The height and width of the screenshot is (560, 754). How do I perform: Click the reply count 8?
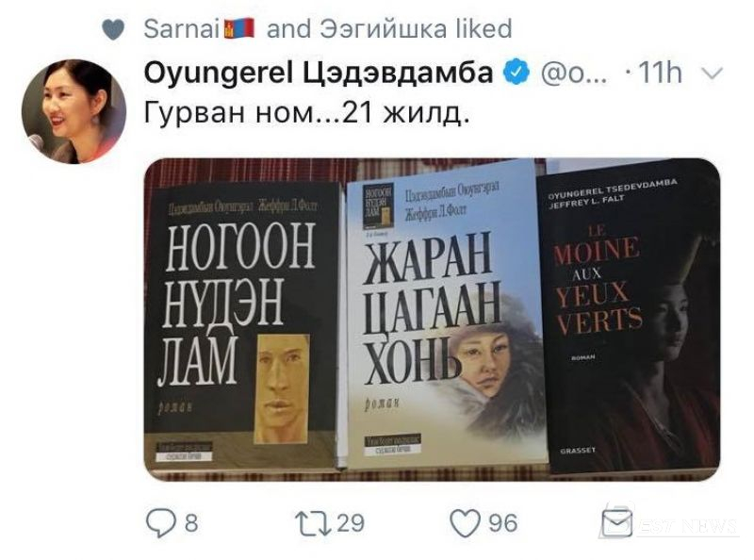pyautogui.click(x=191, y=523)
